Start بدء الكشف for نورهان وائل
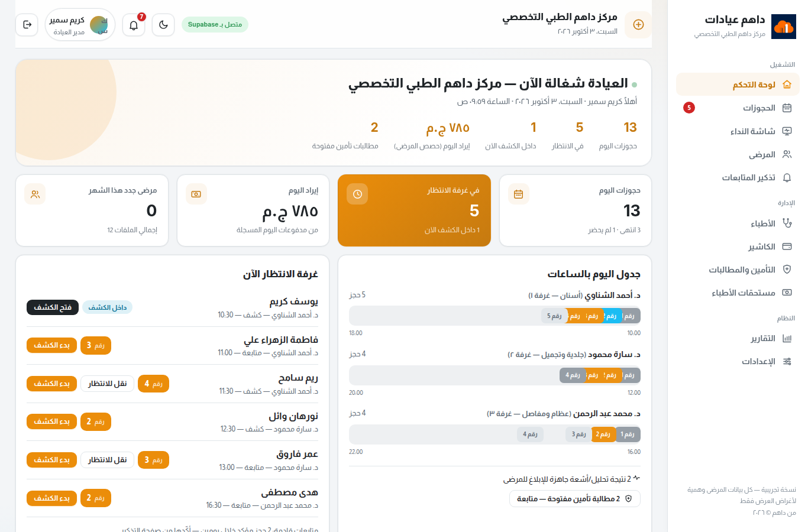Image resolution: width=808 pixels, height=532 pixels. coord(51,421)
